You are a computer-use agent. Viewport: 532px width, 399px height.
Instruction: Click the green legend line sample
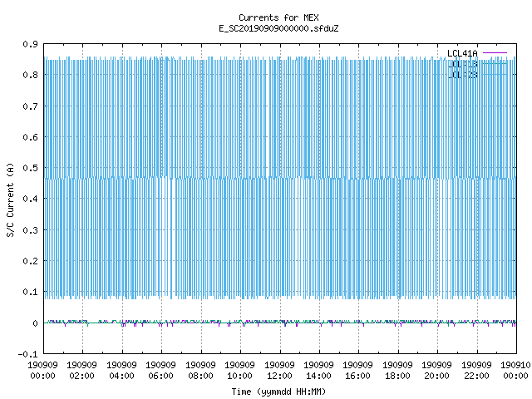pyautogui.click(x=495, y=63)
